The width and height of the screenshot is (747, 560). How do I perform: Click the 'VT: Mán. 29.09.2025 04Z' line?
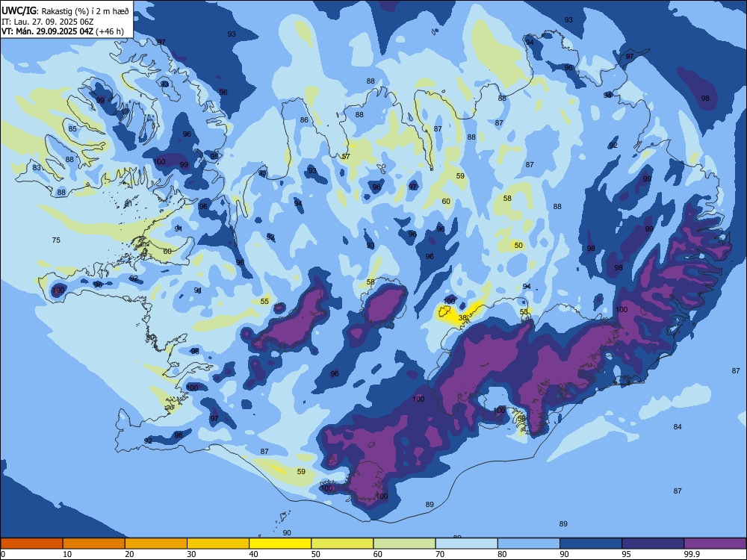coord(48,31)
